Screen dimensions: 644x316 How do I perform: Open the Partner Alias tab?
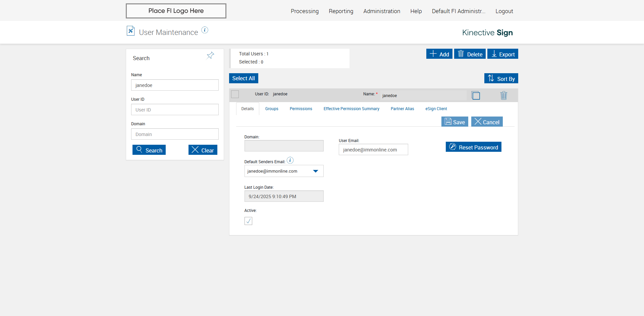click(402, 109)
